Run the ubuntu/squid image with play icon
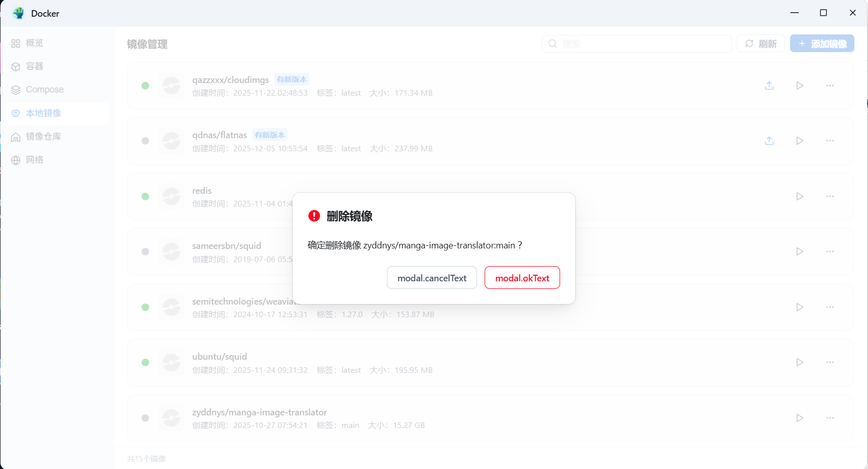 point(800,362)
